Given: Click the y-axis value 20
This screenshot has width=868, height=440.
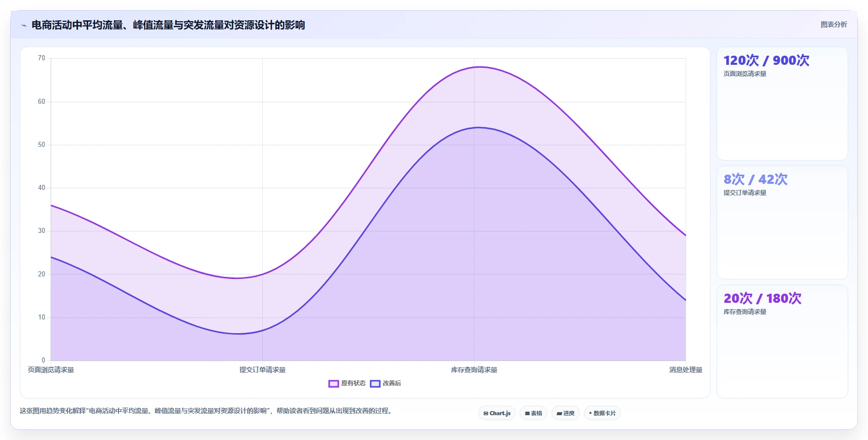Looking at the screenshot, I should [x=42, y=274].
